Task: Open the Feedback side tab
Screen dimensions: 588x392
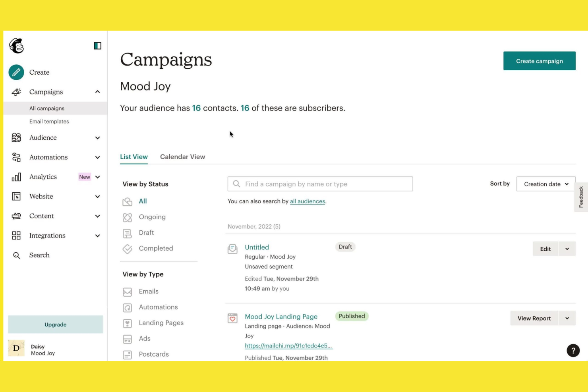Action: pos(581,197)
